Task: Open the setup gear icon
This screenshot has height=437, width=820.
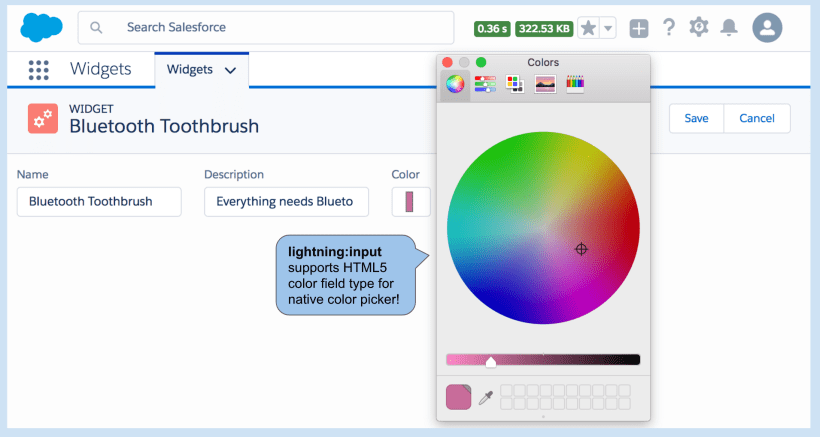Action: click(x=699, y=27)
